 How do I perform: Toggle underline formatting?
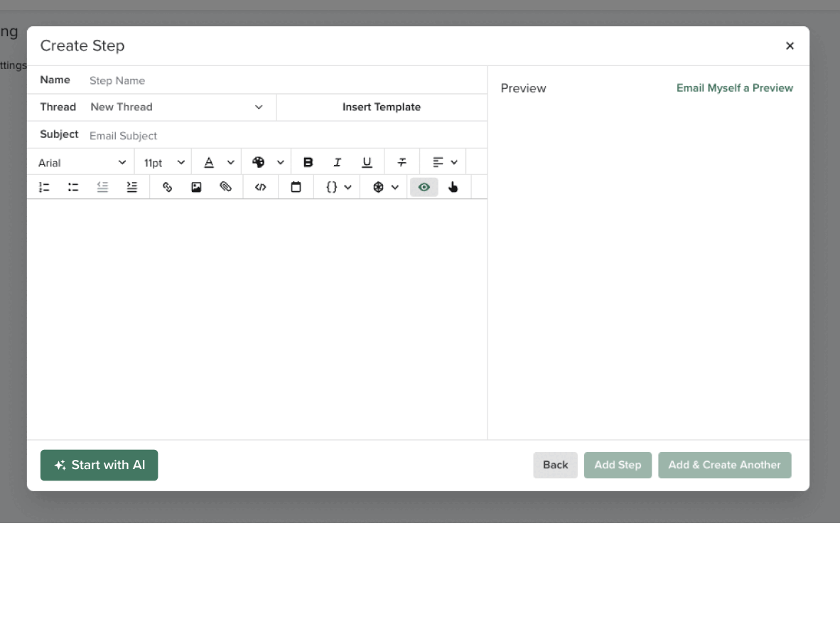point(367,162)
